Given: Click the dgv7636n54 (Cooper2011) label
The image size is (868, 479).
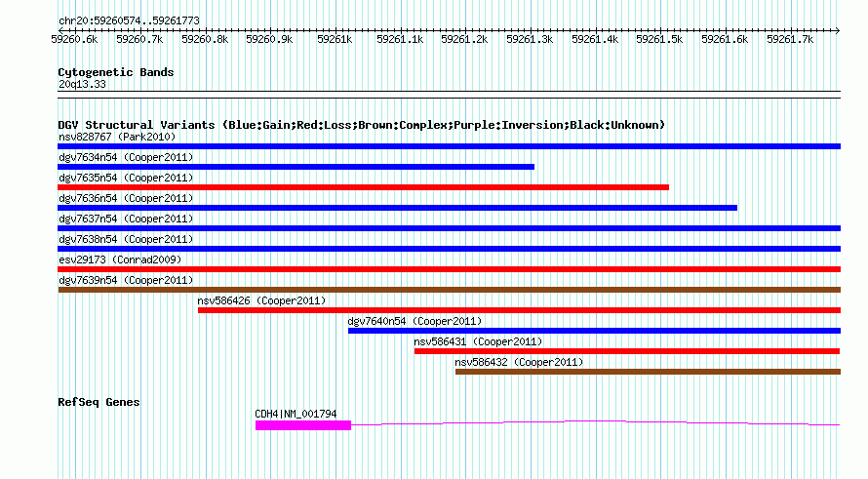Looking at the screenshot, I should point(126,198).
